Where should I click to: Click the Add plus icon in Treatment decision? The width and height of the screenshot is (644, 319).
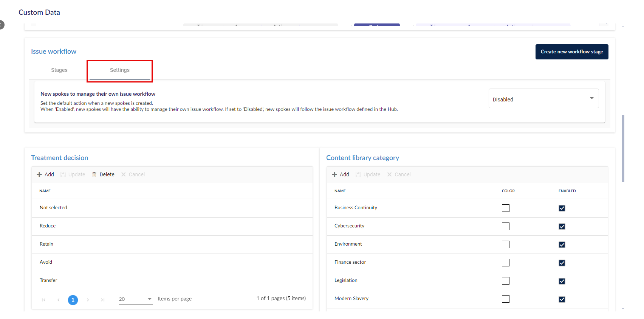[x=39, y=174]
